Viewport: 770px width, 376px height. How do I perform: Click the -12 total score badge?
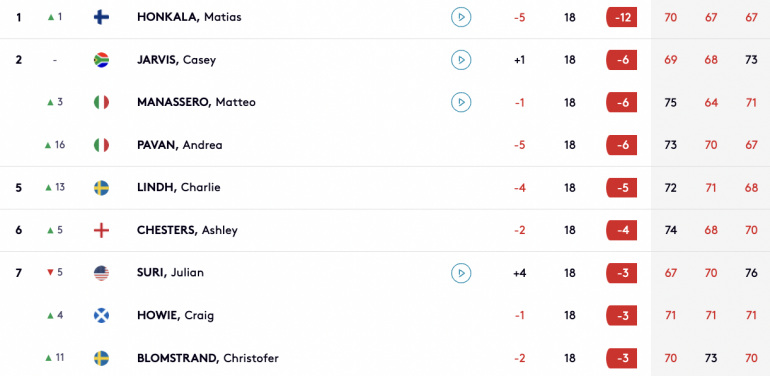(x=622, y=18)
